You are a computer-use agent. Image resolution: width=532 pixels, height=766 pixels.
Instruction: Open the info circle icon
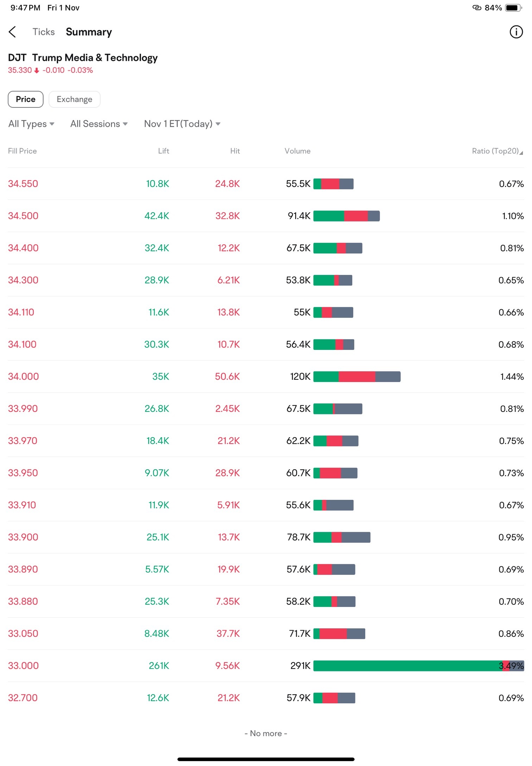pyautogui.click(x=516, y=32)
